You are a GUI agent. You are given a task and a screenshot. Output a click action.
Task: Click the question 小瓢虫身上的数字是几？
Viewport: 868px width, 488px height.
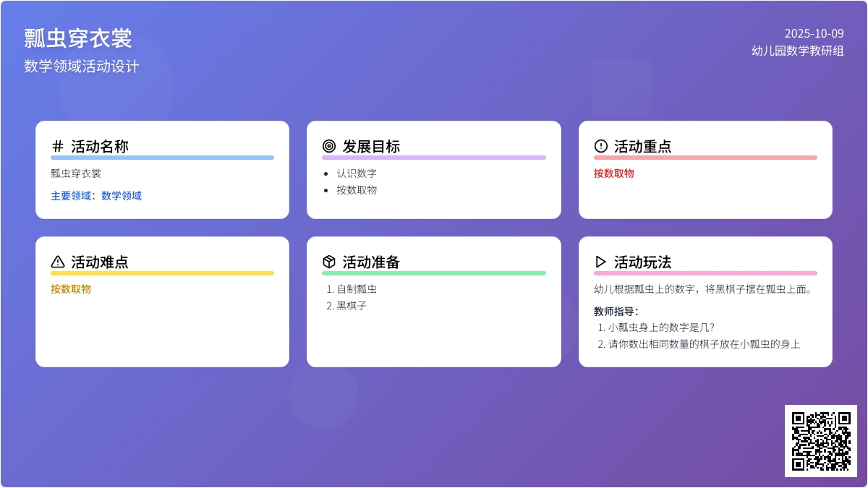point(661,328)
